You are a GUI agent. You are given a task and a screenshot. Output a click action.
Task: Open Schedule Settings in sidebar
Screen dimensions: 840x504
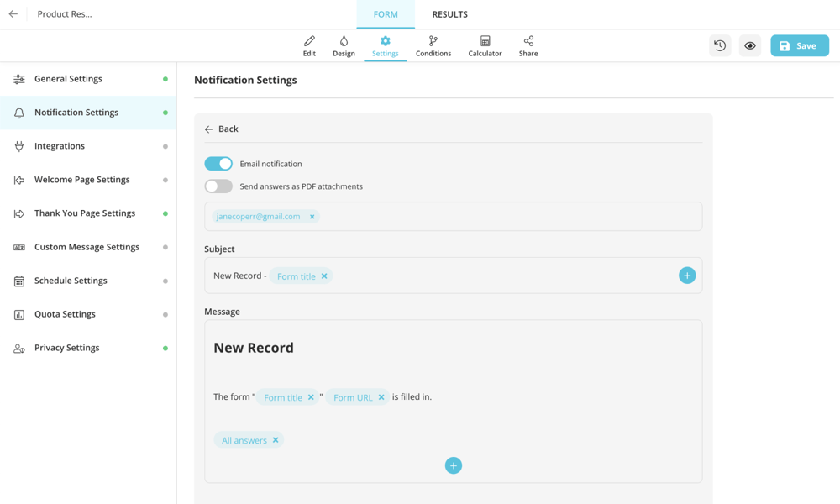pyautogui.click(x=71, y=281)
